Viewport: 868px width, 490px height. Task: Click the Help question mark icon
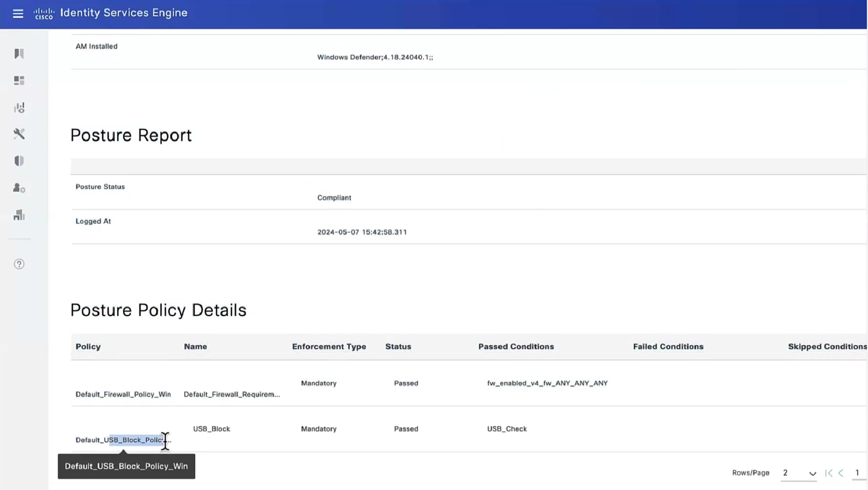coord(19,264)
